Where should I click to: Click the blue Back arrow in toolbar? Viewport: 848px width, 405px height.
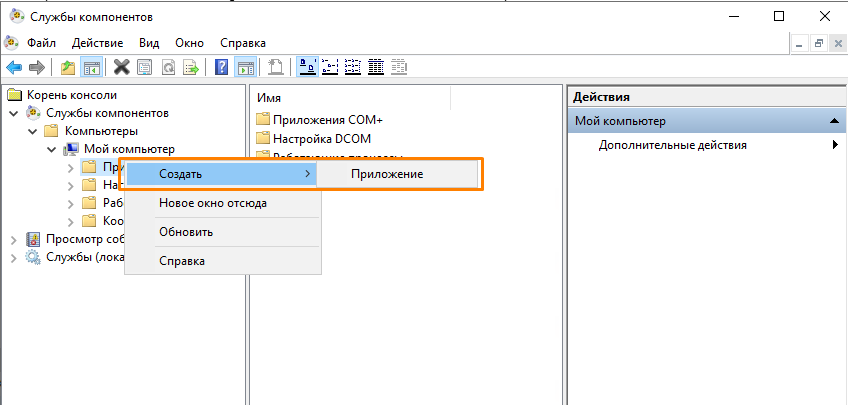(14, 67)
